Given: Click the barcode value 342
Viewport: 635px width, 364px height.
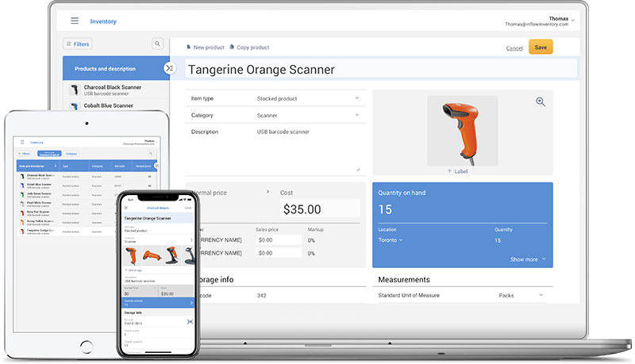Looking at the screenshot, I should [262, 296].
